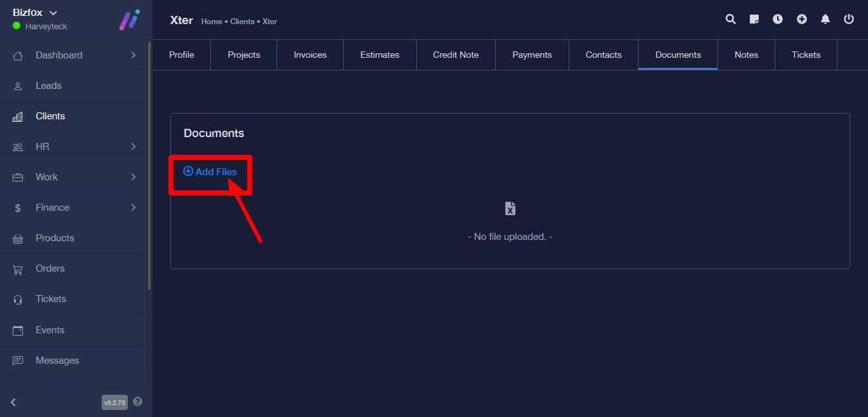
Task: Click the plus quick-add icon
Action: (x=802, y=19)
